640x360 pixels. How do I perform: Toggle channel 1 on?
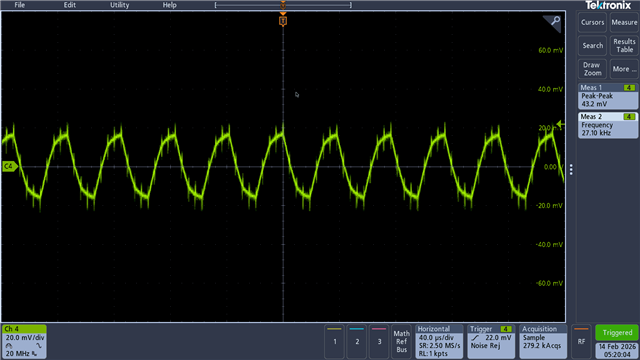pos(335,342)
